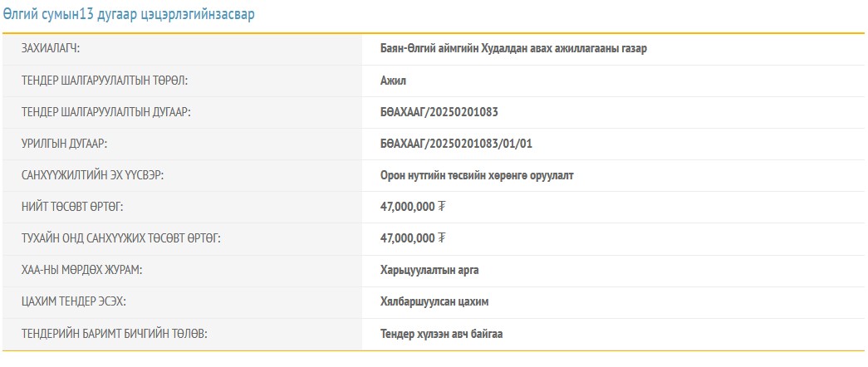Screen dimensions: 868x367
Task: Click the tugrik symbol in НИЙТ ТӨСӨВТ ӨРТӨГ row
Action: click(x=442, y=207)
